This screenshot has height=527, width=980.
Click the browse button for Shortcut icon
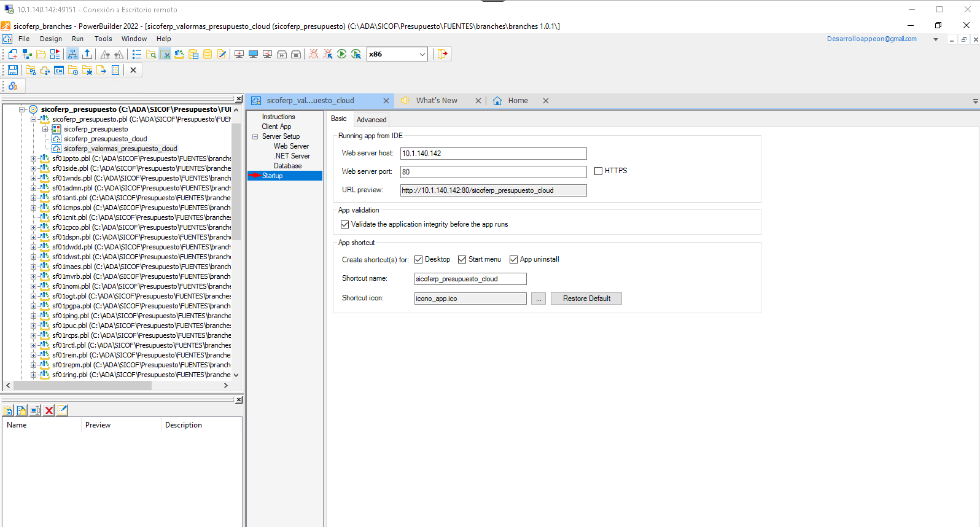539,299
